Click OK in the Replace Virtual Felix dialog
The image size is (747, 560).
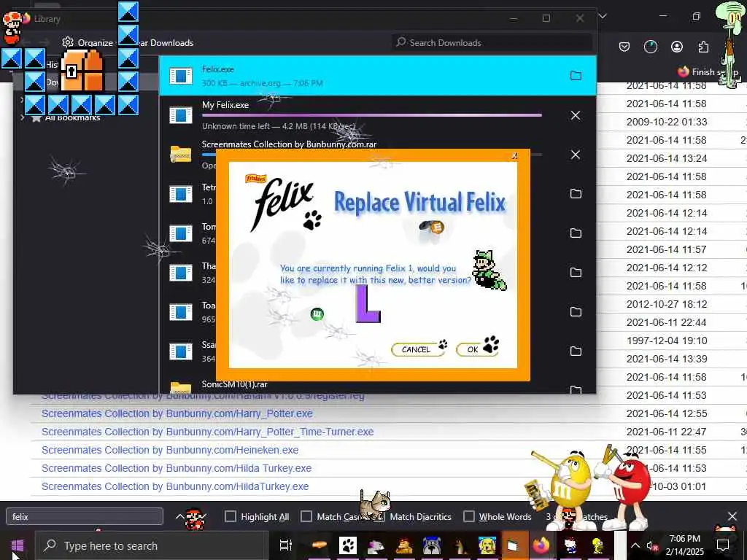coord(476,349)
